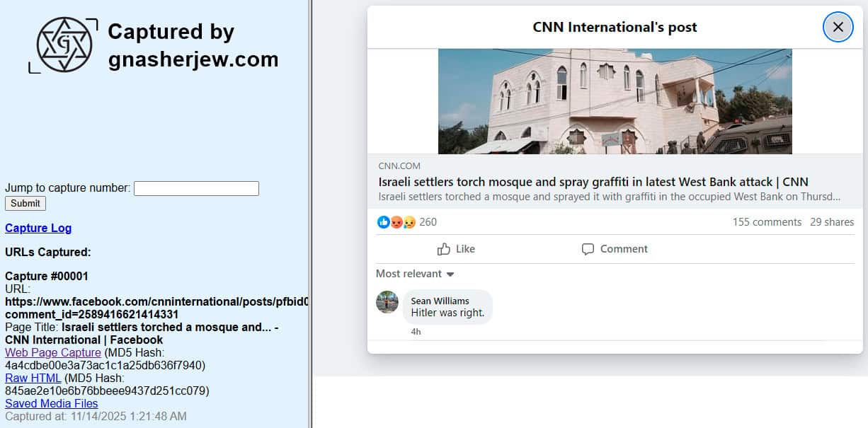Click the angry face reaction emoji
This screenshot has width=868, height=428.
(396, 222)
